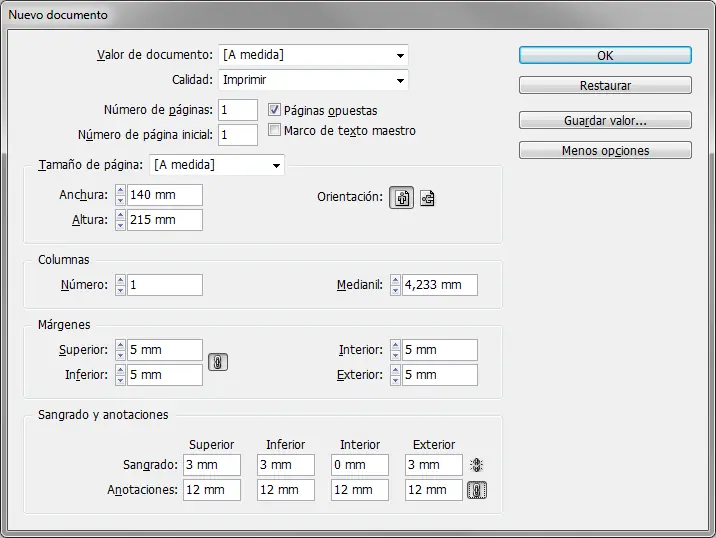716x538 pixels.
Task: Uncheck Páginas opuestas checkbox
Action: pos(274,110)
